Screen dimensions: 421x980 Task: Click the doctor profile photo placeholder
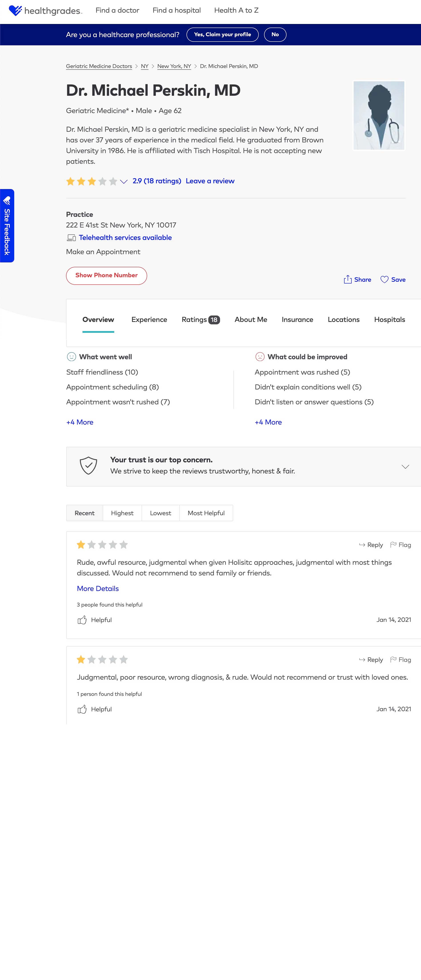(x=379, y=115)
